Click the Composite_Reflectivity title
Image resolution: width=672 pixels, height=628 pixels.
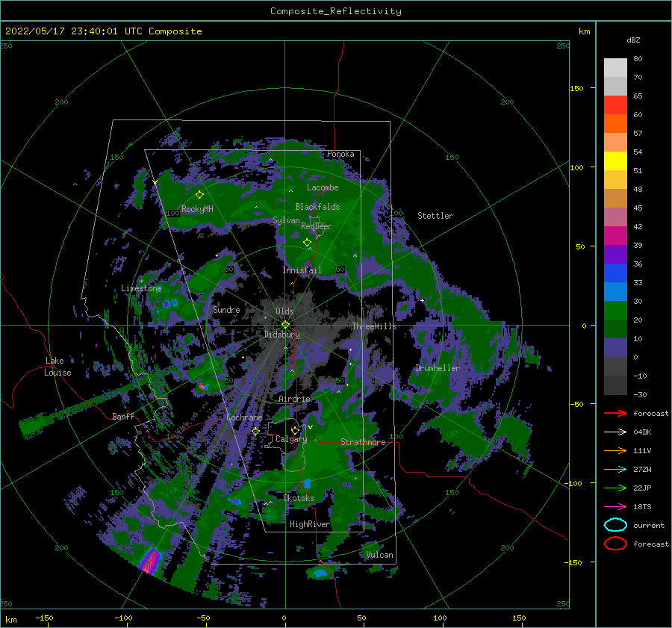tap(336, 11)
